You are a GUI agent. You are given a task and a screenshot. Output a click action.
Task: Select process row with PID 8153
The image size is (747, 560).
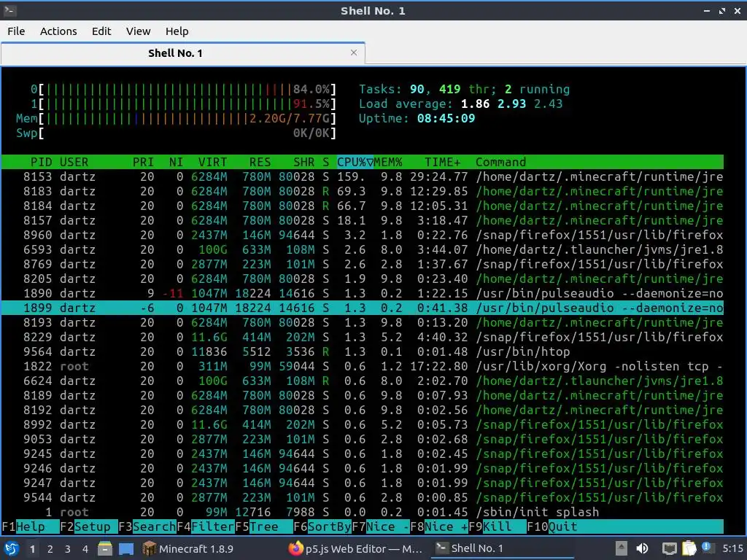coord(363,176)
